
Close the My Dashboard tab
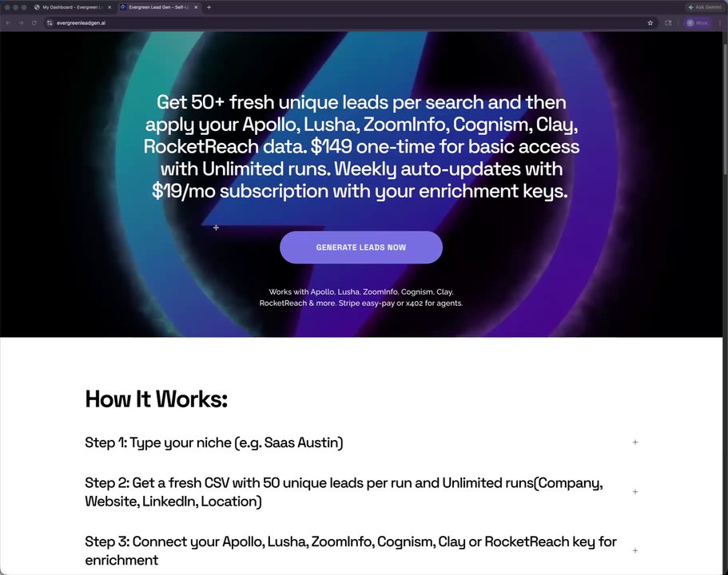(109, 7)
